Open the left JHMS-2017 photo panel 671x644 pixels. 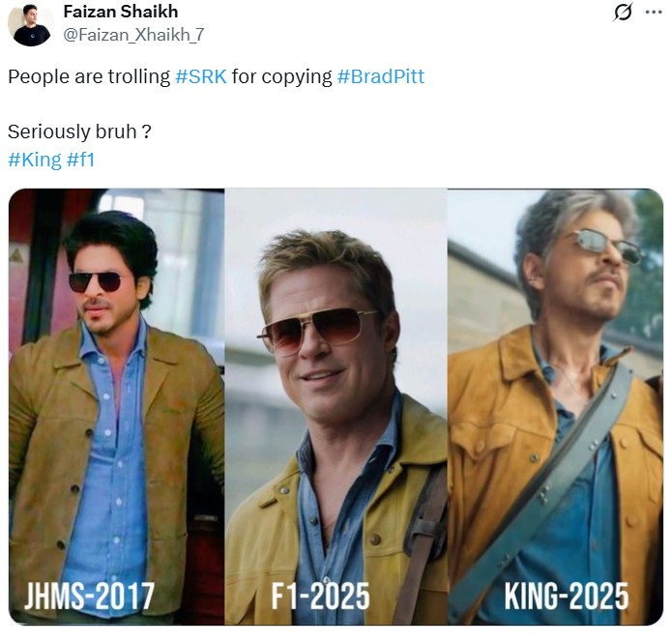[116, 406]
